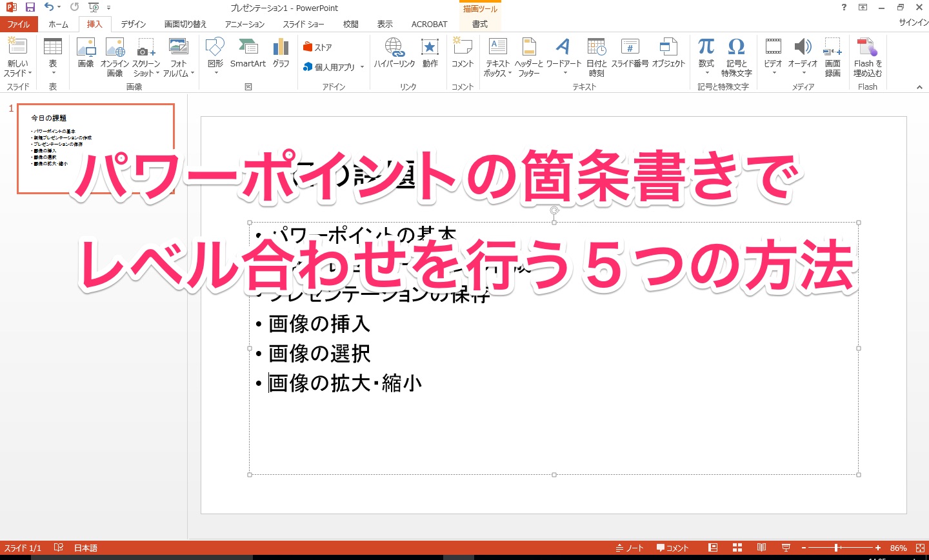The width and height of the screenshot is (929, 560).
Task: Click フォトアルバム photo album icon
Action: click(x=179, y=57)
